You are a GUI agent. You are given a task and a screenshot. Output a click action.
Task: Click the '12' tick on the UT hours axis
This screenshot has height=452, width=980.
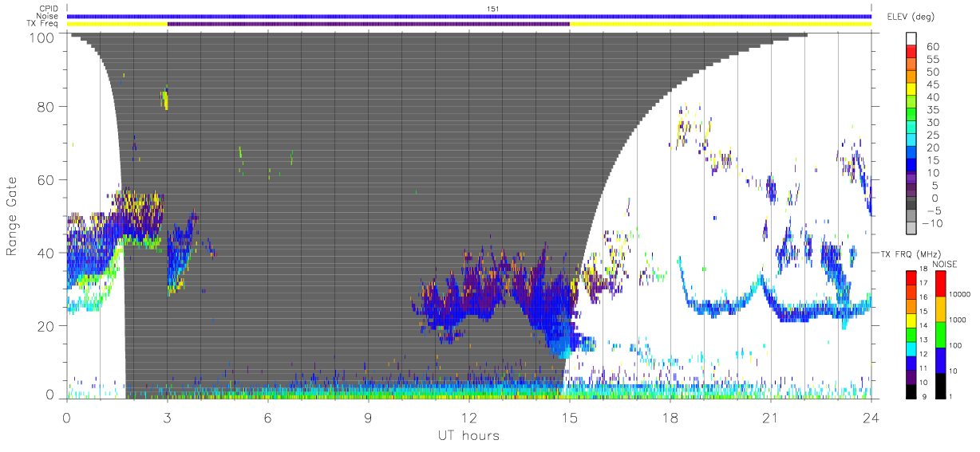(x=468, y=417)
